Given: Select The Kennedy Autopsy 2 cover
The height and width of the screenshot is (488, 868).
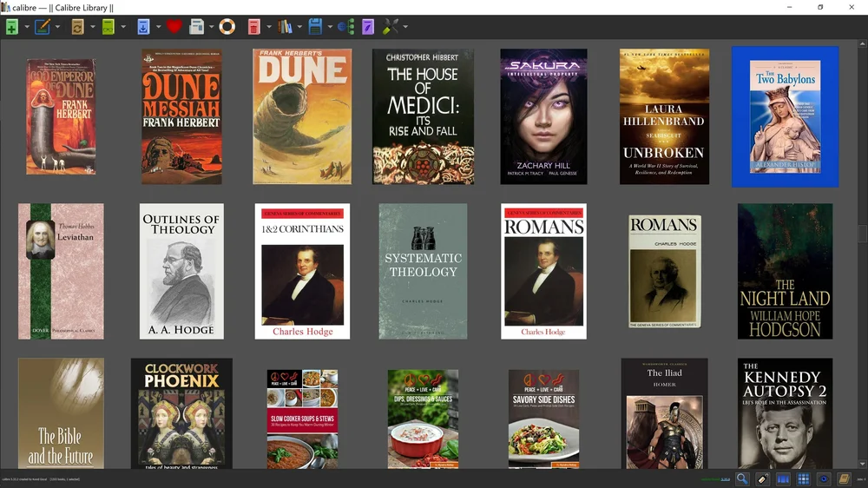Looking at the screenshot, I should pyautogui.click(x=785, y=413).
